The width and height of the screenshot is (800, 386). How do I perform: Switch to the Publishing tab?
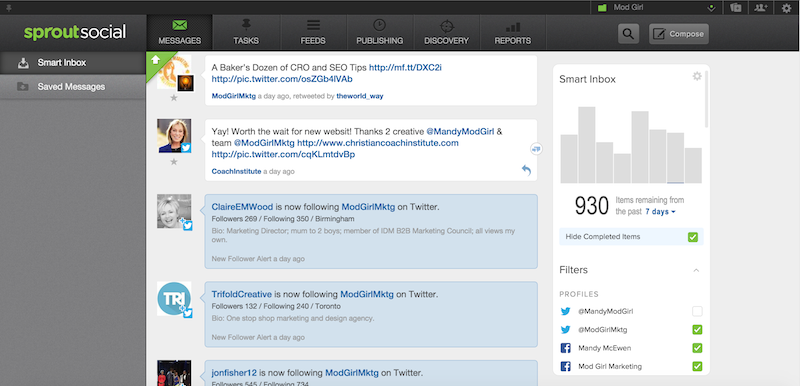(x=380, y=33)
